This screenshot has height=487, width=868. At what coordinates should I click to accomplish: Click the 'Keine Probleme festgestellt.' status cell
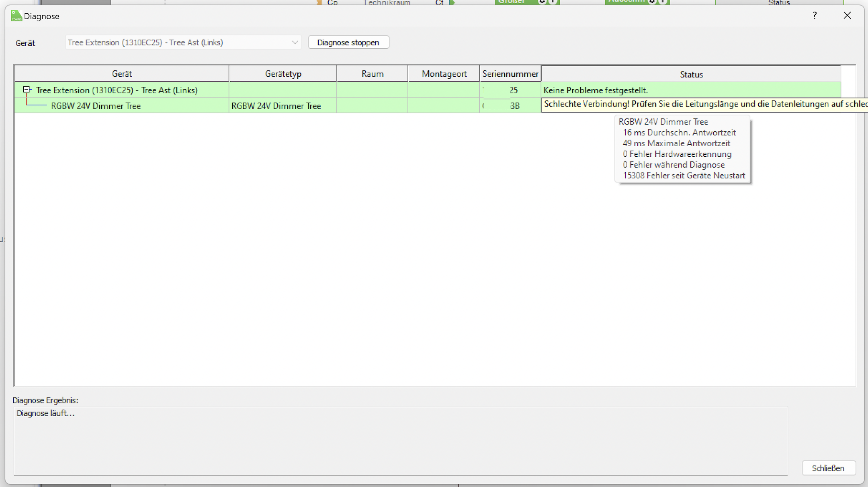pos(596,90)
